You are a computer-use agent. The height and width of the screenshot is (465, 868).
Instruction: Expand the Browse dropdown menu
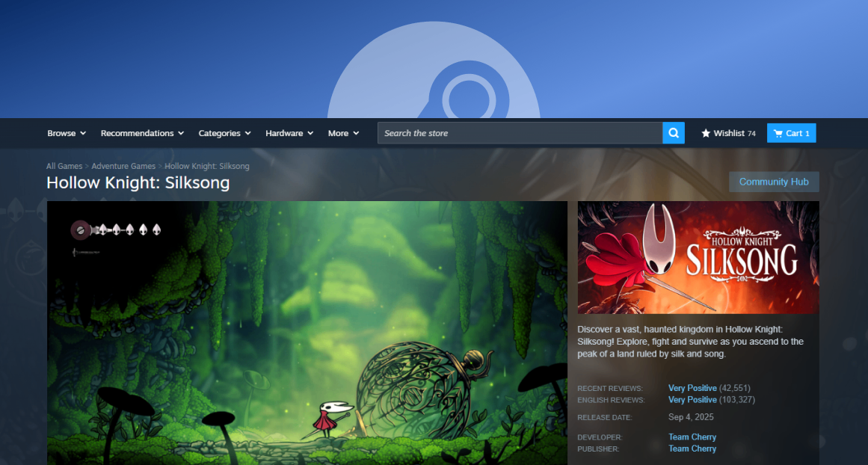pos(67,133)
